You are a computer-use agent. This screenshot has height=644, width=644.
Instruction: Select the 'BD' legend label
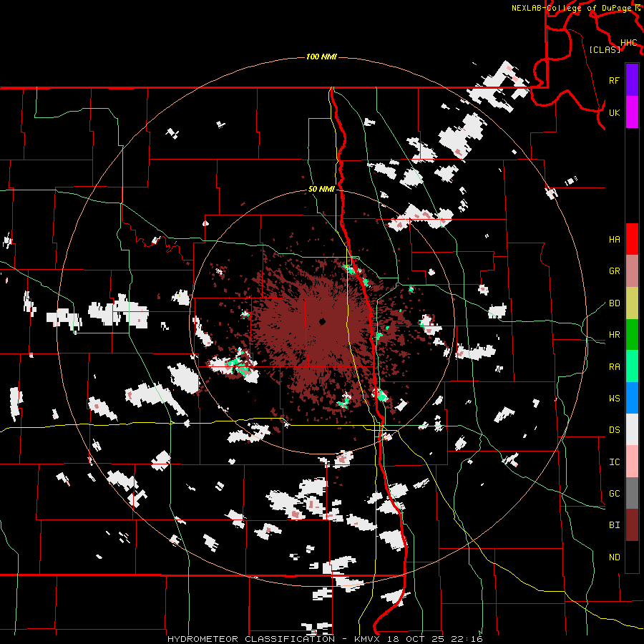614,303
